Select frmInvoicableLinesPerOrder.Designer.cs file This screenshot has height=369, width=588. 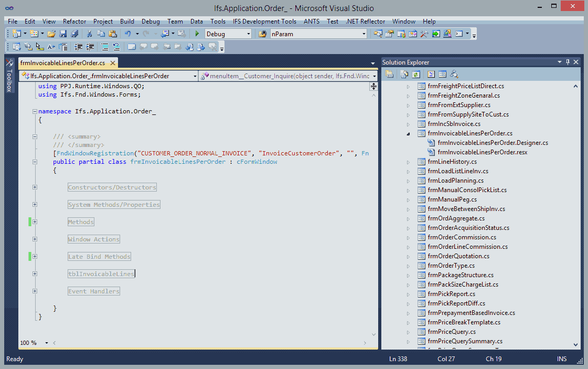tap(493, 143)
